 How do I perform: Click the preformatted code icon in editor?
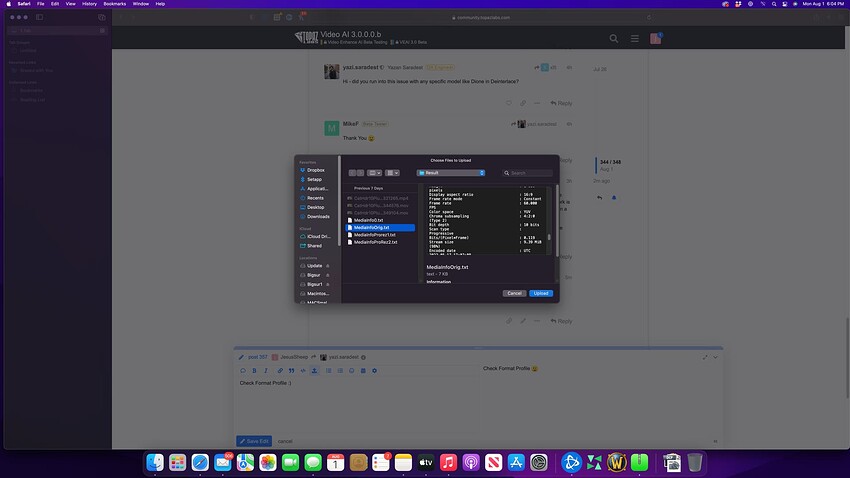point(303,371)
